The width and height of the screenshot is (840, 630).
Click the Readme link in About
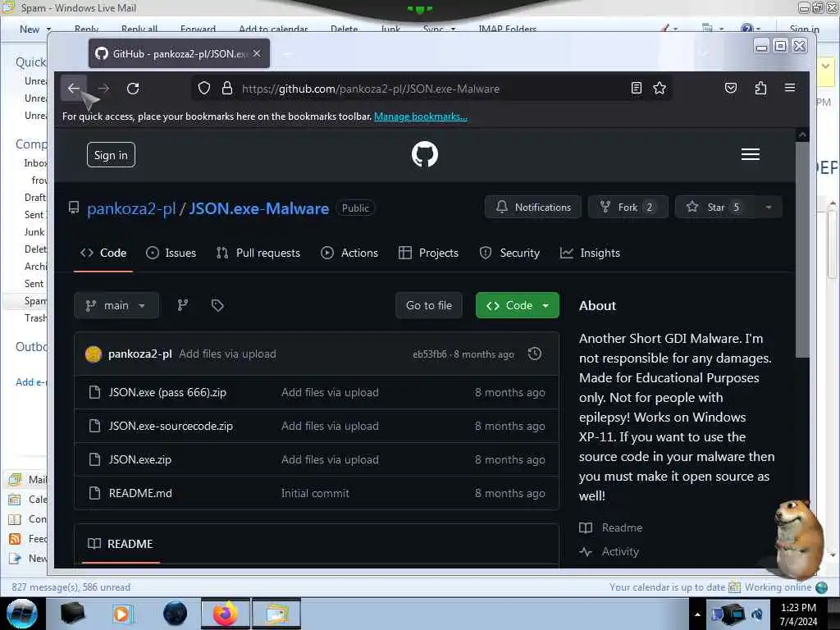pyautogui.click(x=622, y=527)
